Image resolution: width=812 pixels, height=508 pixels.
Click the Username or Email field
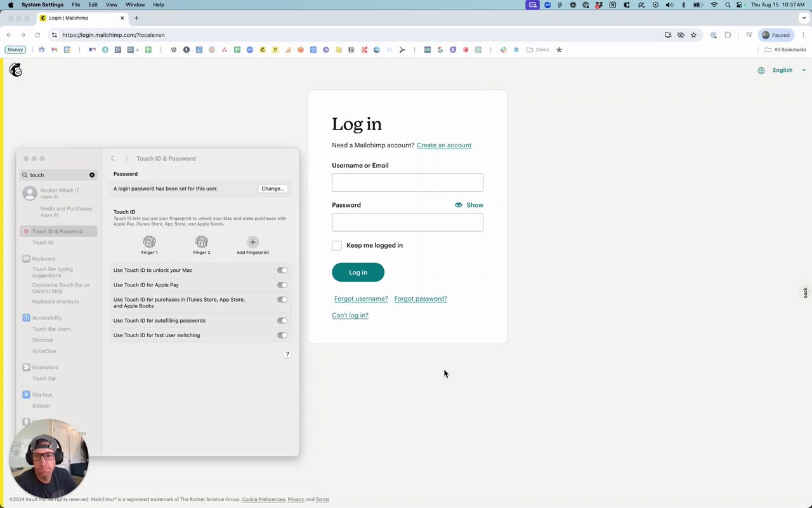click(x=407, y=183)
